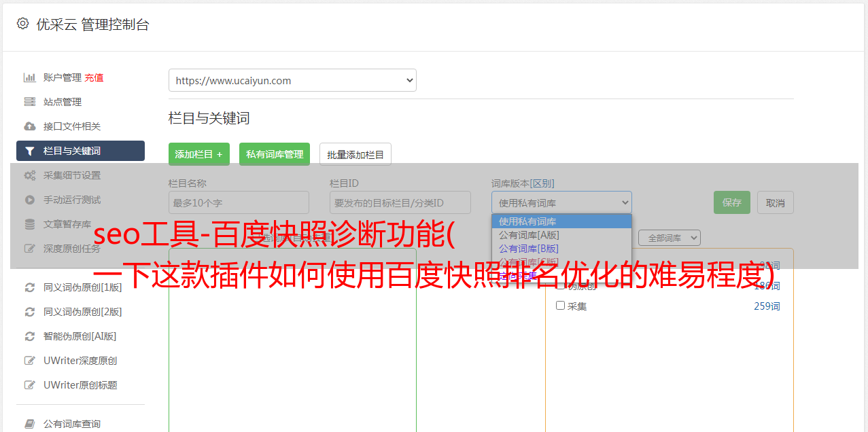Open UWriter深度原创
Image resolution: width=868 pixels, height=432 pixels.
[80, 361]
